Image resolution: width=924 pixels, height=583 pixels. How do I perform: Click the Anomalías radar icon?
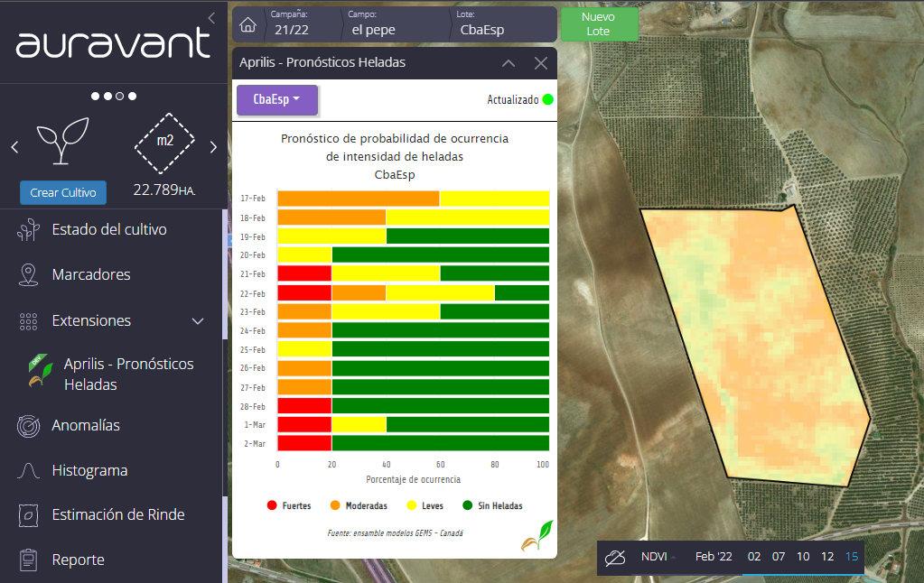click(28, 426)
